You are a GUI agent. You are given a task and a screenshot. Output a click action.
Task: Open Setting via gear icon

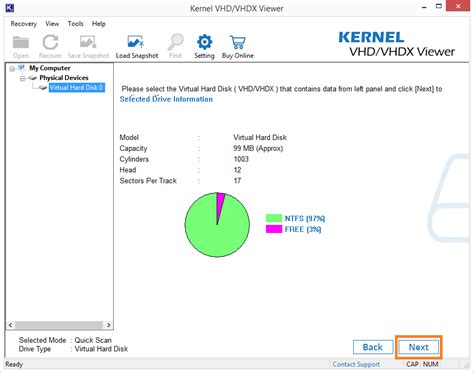pyautogui.click(x=204, y=42)
